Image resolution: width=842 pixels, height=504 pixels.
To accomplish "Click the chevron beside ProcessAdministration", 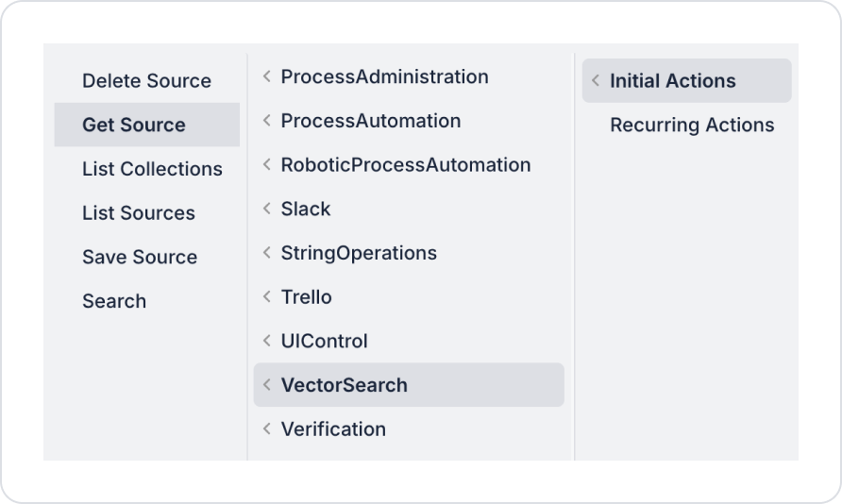I will click(267, 77).
